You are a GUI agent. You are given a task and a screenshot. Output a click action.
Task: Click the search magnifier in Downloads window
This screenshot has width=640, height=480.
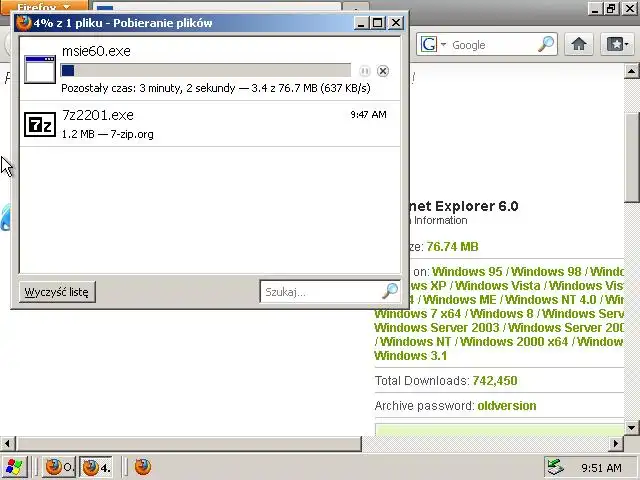pos(390,291)
